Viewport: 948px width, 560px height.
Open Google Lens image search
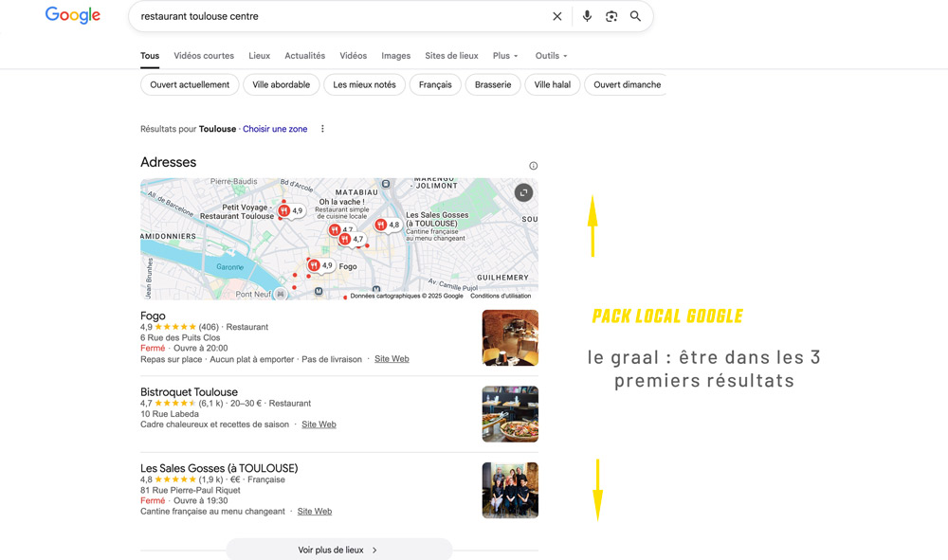(x=611, y=16)
